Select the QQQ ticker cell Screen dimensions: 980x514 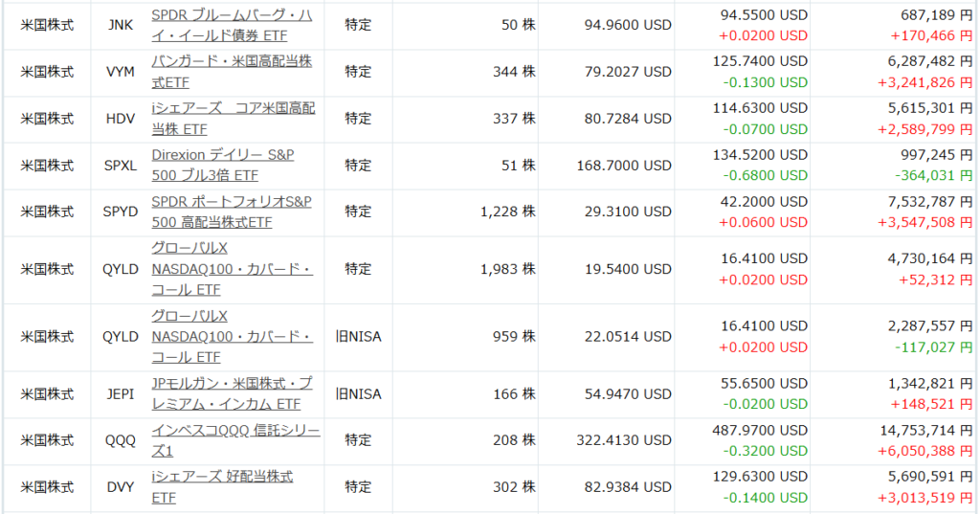pos(120,441)
